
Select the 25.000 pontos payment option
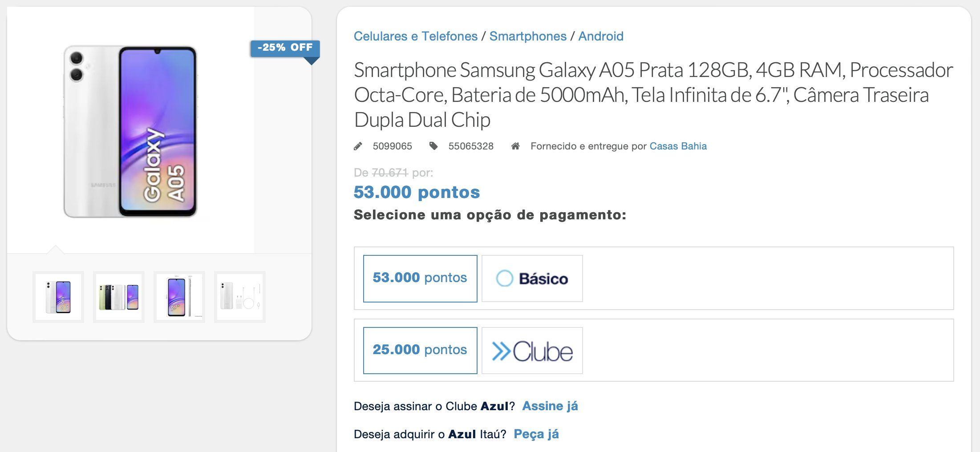[420, 351]
